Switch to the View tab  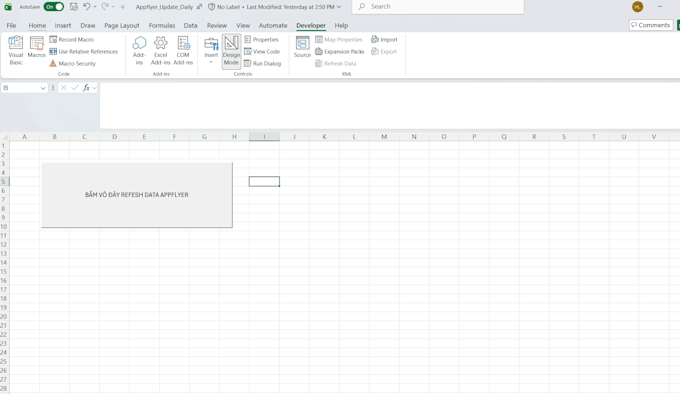click(x=243, y=26)
